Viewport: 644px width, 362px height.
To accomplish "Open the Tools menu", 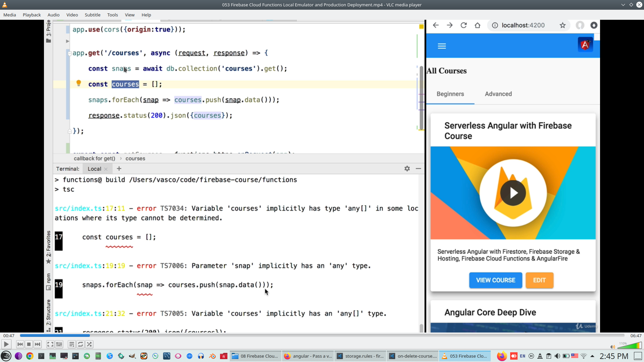I will pyautogui.click(x=112, y=15).
